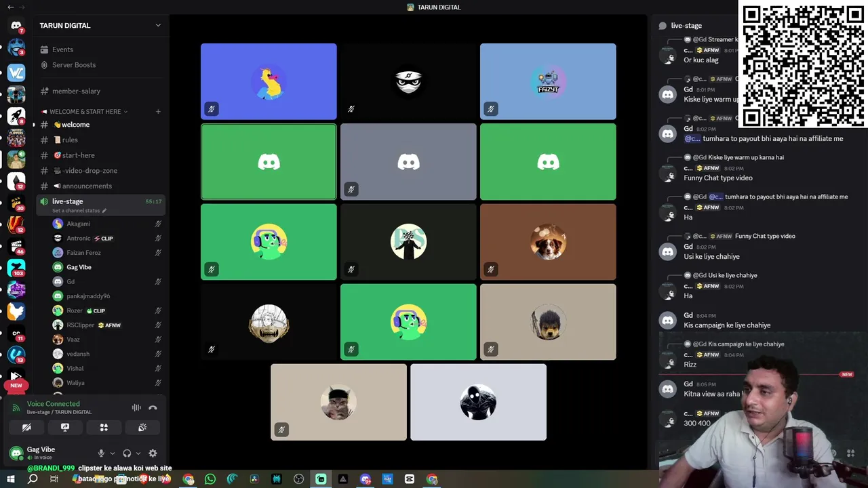Screen dimensions: 868x488
Task: Select RSClipper in participant list
Action: click(x=107, y=325)
